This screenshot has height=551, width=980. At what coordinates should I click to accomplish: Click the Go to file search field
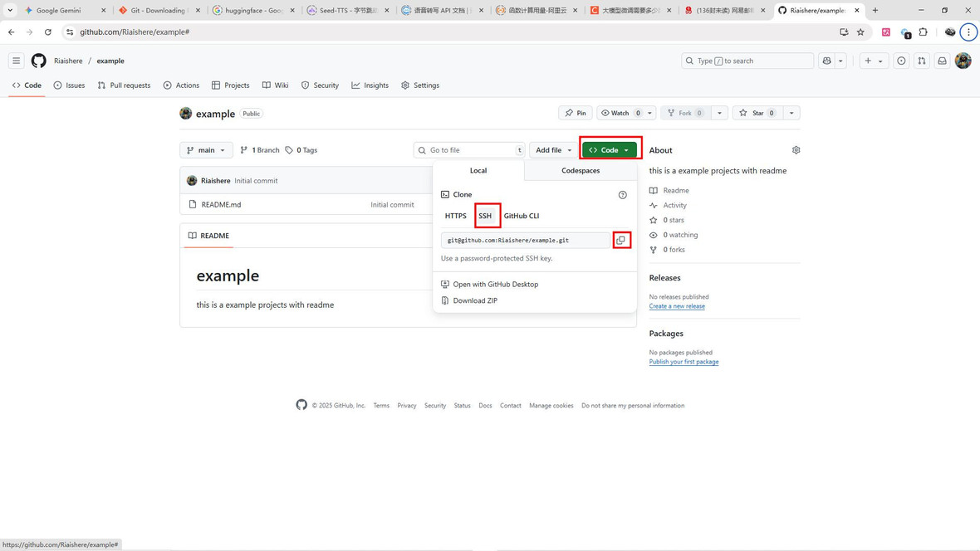pos(469,150)
